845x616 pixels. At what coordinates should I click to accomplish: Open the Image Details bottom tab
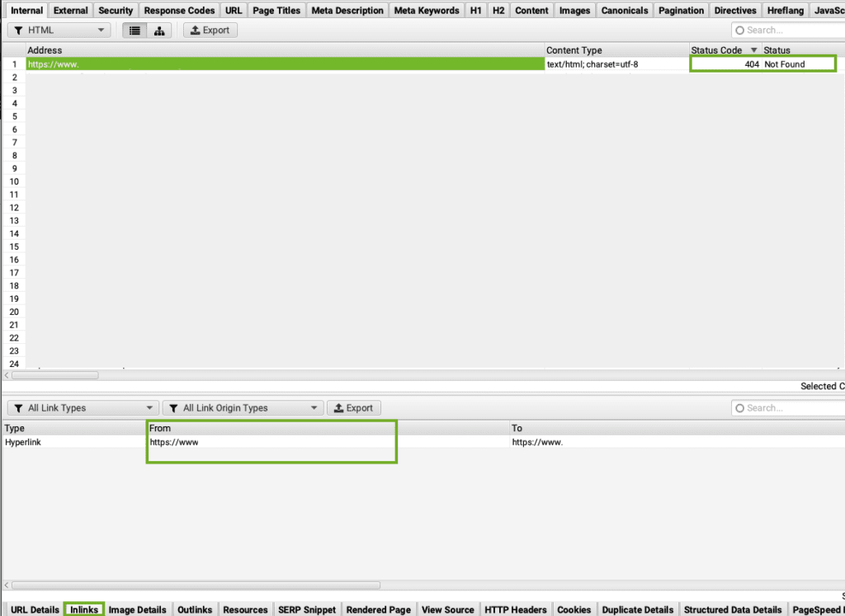pos(138,609)
